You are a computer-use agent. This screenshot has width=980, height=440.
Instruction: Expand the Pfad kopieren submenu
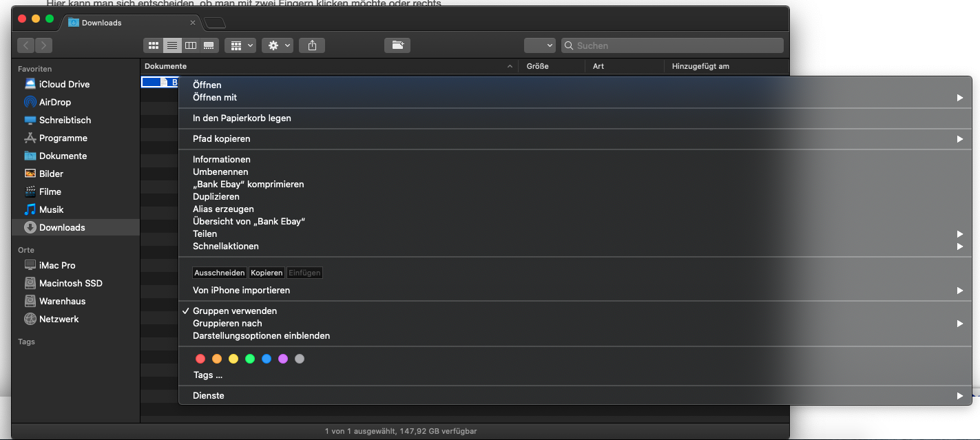(x=574, y=138)
